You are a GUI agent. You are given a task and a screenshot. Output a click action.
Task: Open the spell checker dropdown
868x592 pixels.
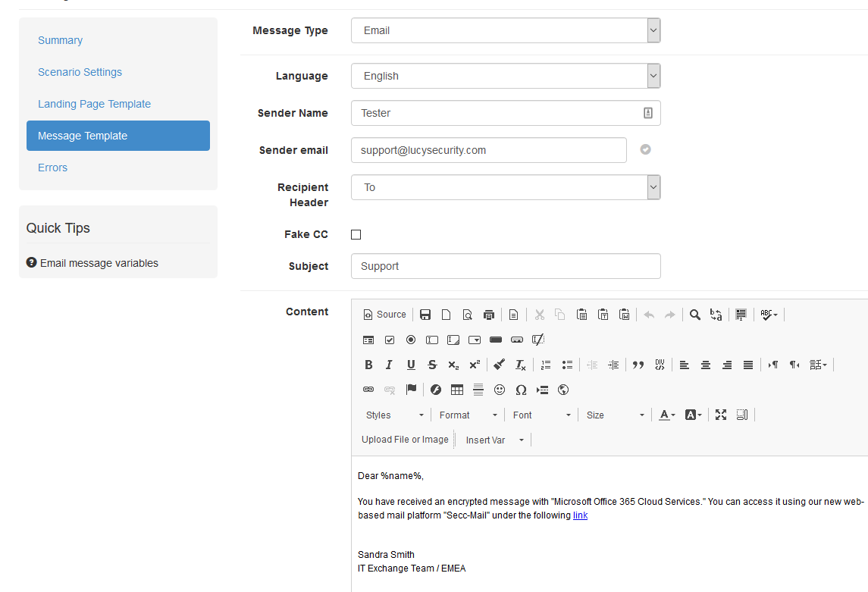point(769,315)
